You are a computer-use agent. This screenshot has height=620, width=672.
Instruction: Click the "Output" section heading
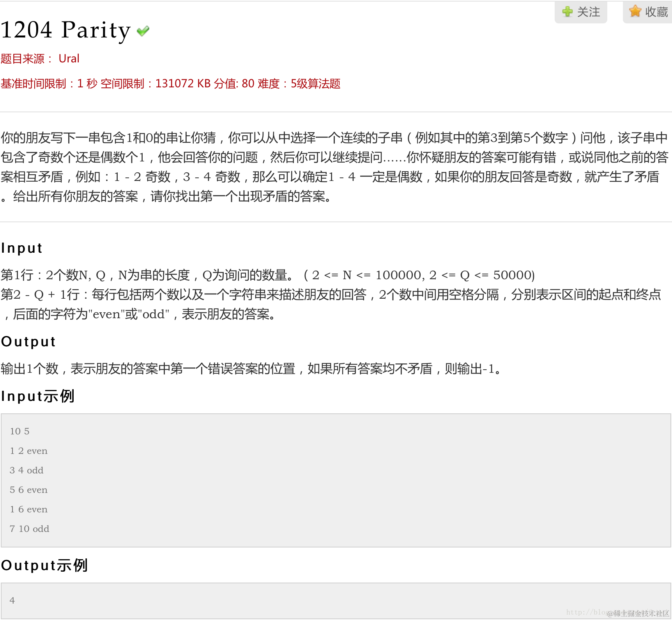28,342
